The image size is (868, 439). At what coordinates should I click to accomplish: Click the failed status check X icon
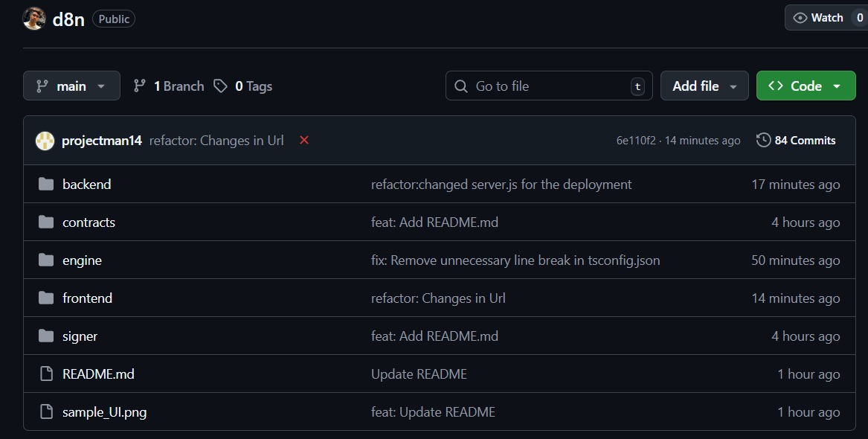point(303,141)
